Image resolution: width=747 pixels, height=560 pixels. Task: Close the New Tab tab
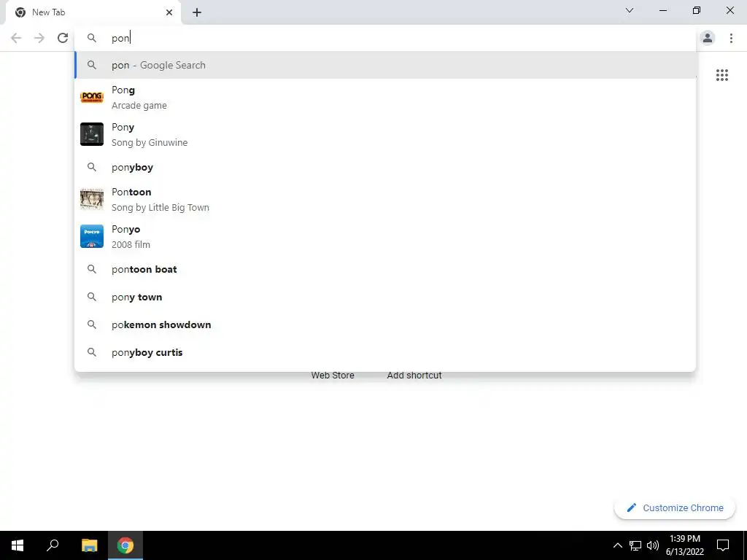click(169, 12)
